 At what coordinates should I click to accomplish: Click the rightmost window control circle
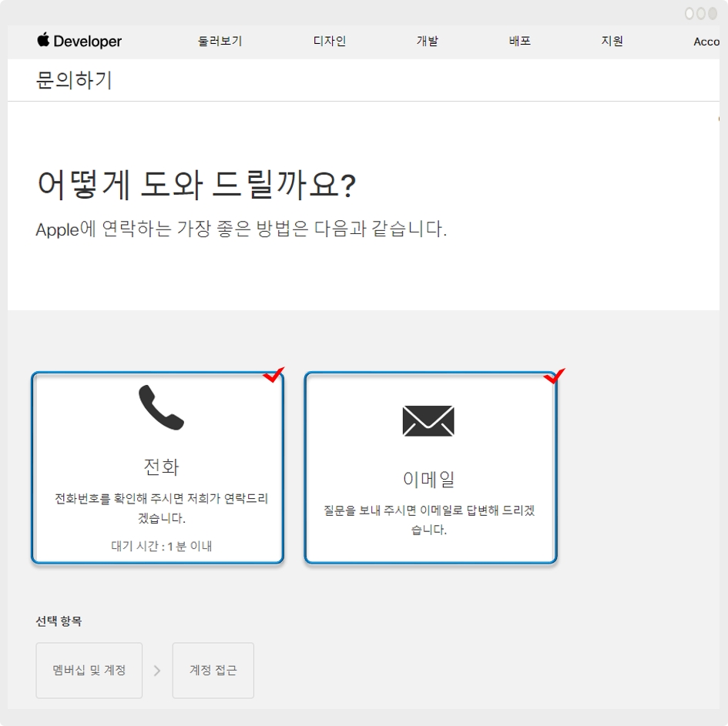point(711,14)
